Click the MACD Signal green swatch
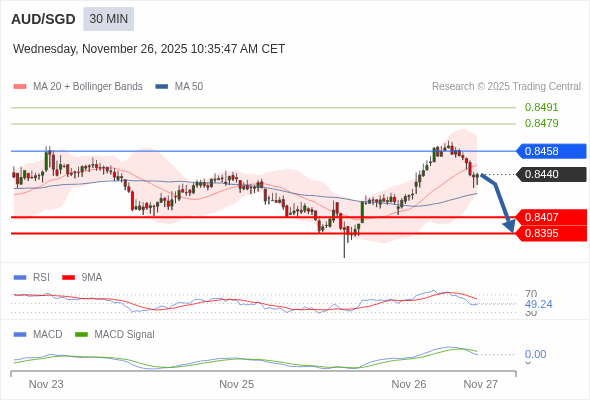Image resolution: width=590 pixels, height=400 pixels. point(81,335)
